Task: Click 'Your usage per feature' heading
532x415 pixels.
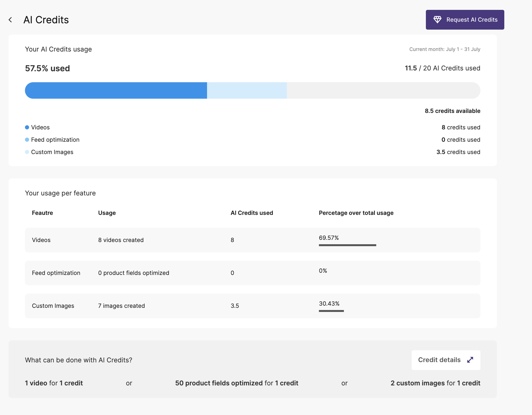Action: (x=60, y=193)
